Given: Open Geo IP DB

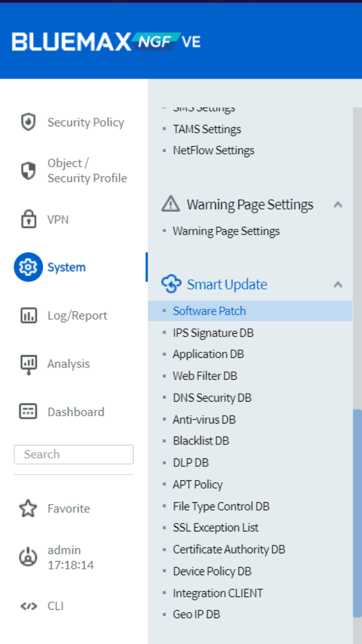Looking at the screenshot, I should [196, 614].
